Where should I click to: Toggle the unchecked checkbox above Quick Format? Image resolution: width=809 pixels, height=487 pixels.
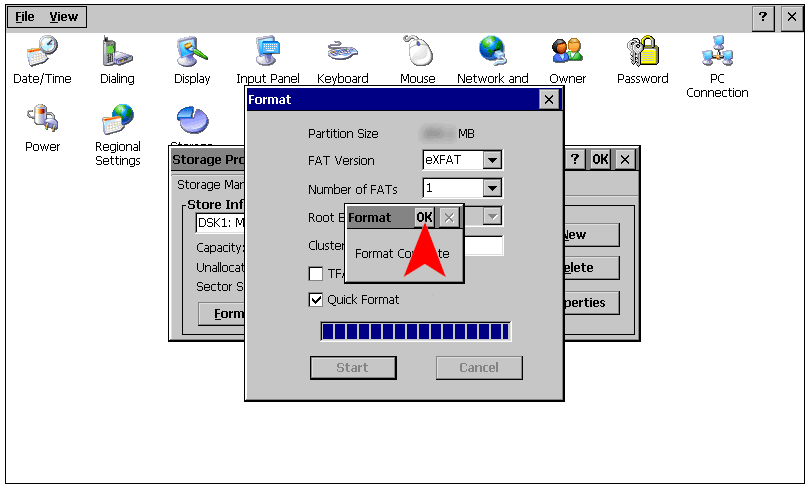click(x=316, y=274)
